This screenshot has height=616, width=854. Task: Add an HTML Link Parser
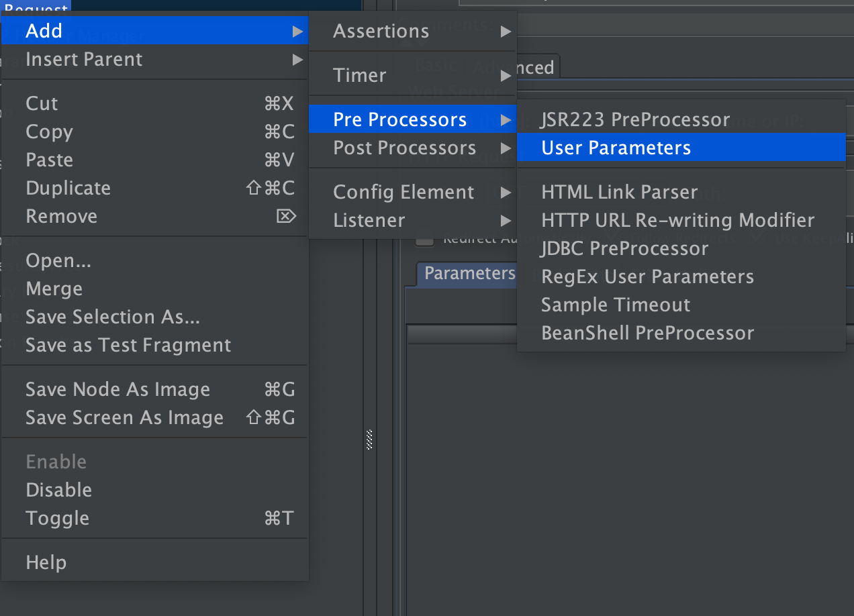click(x=619, y=192)
